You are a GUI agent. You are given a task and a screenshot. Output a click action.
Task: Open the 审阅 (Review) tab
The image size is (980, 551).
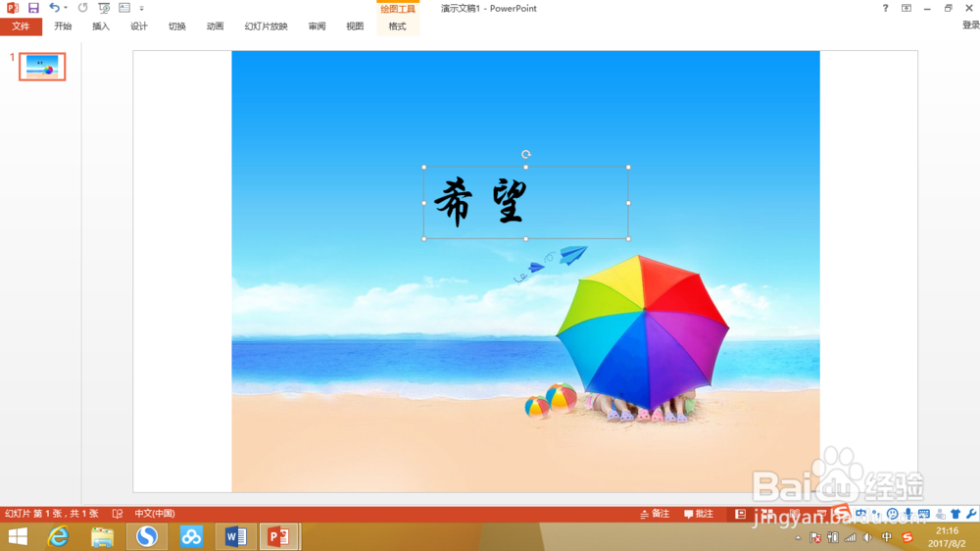click(317, 26)
